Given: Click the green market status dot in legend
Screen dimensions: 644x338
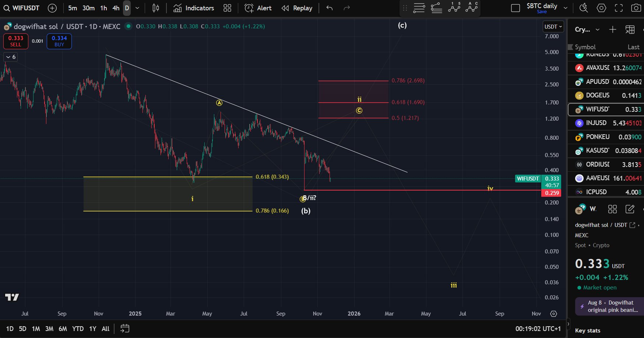Looking at the screenshot, I should click(x=128, y=26).
